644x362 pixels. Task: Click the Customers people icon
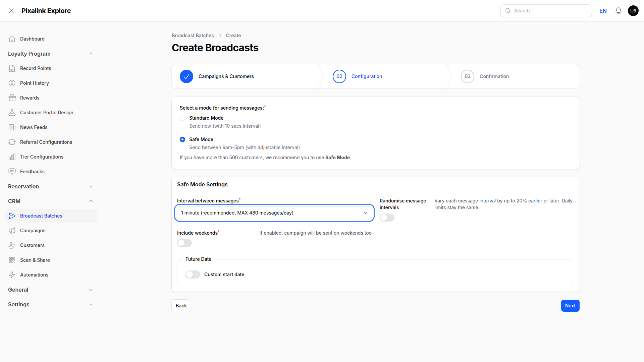[12, 245]
